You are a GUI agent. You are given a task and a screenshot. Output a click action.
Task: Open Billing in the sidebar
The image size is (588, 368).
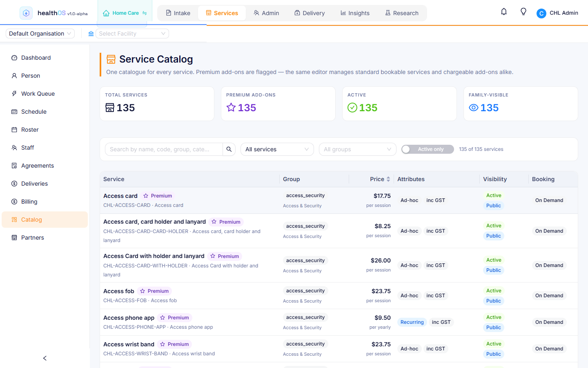[45, 202]
